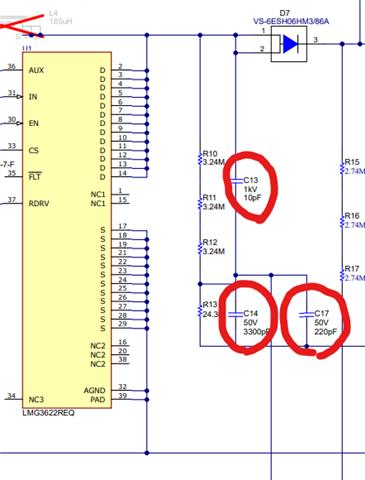Image resolution: width=365 pixels, height=480 pixels.
Task: Click the D7 designator text
Action: click(x=284, y=13)
